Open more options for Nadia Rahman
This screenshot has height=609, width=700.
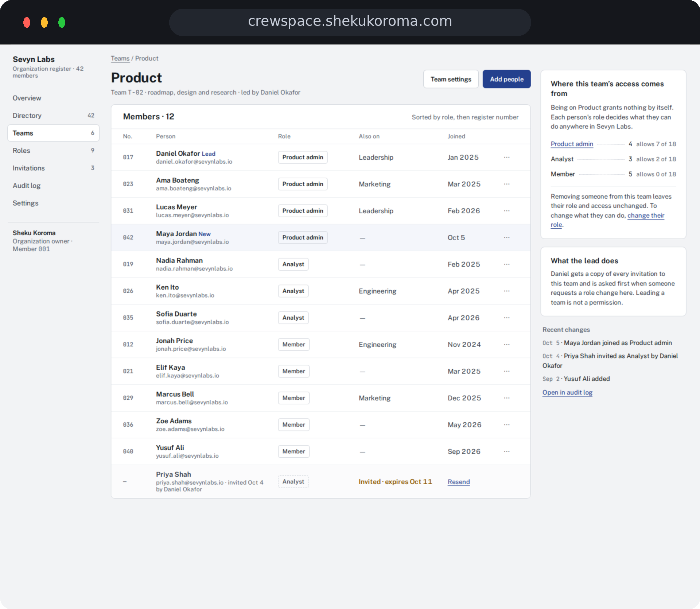[507, 264]
